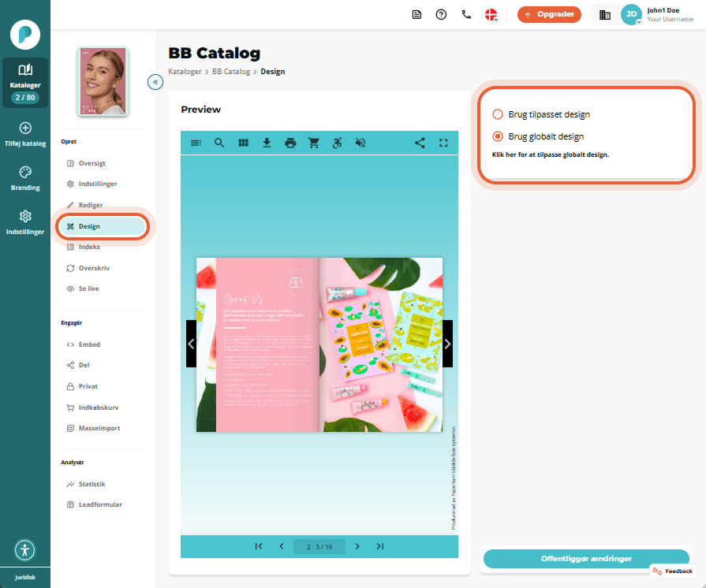706x588 pixels.
Task: Click the catalog cover thumbnail
Action: (103, 81)
